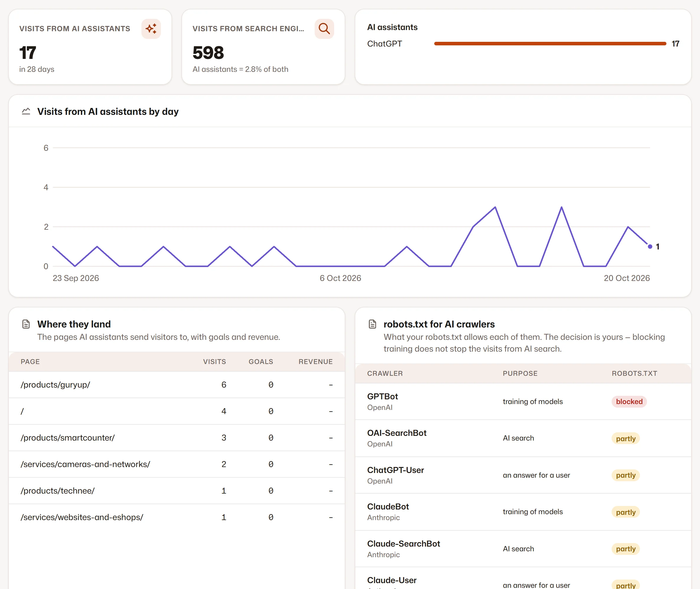
Task: Click the '20 Oct 2026' axis label
Action: (x=627, y=278)
